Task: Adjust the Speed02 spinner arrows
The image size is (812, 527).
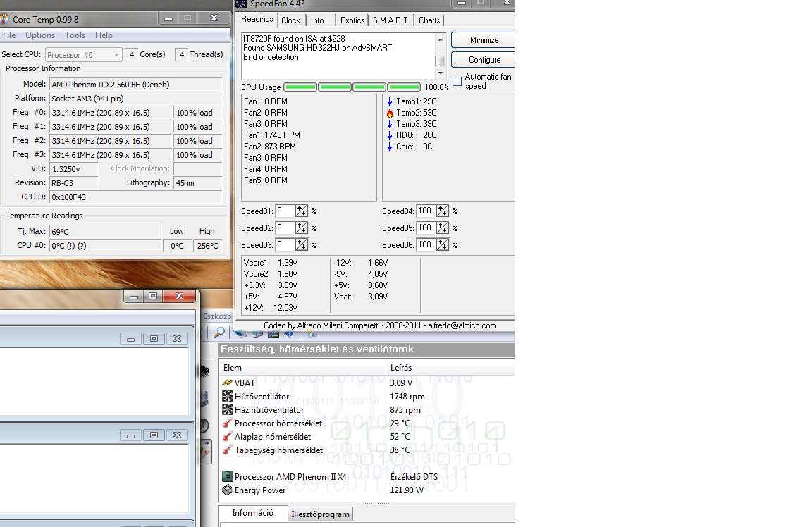Action: tap(302, 228)
